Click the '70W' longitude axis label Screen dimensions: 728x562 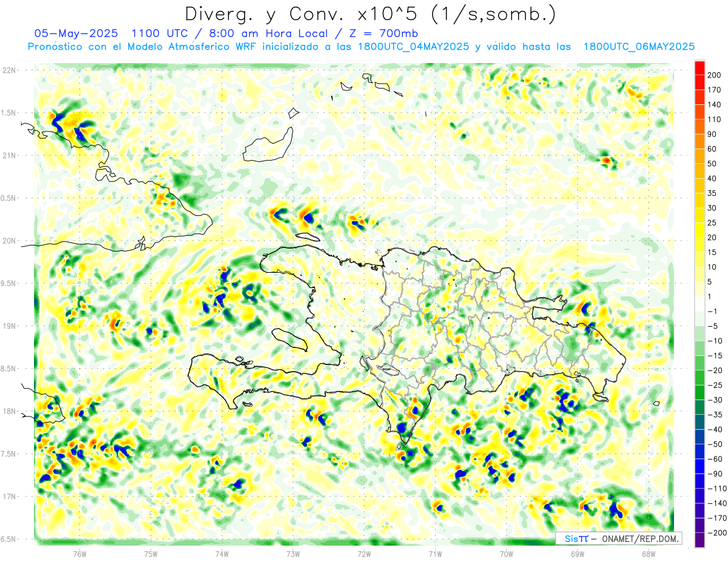click(507, 554)
